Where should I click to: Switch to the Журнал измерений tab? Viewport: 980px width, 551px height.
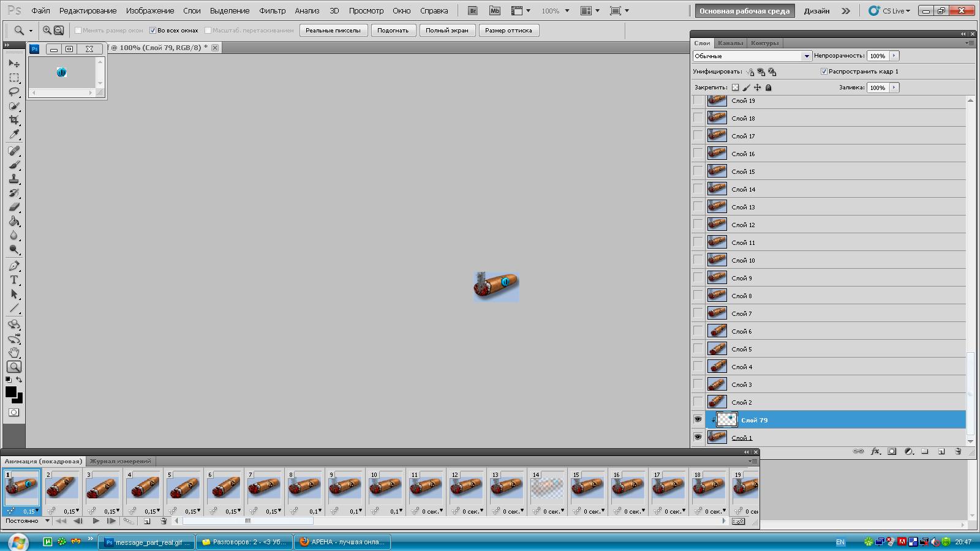pos(120,461)
